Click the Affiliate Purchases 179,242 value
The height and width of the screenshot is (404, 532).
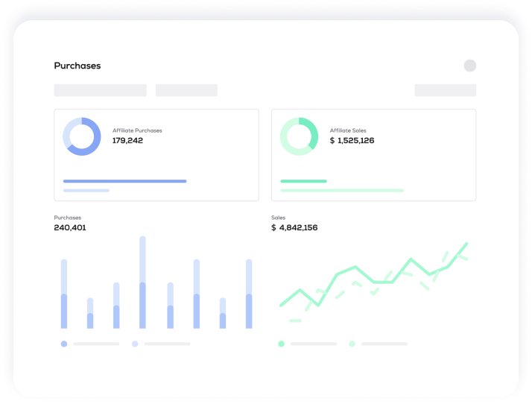127,140
